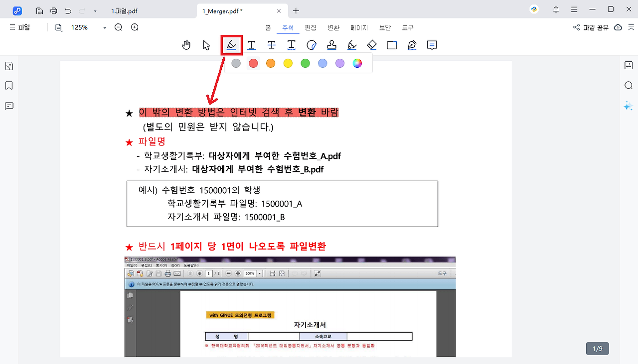Click the Print icon in title bar
The height and width of the screenshot is (364, 638).
pos(54,10)
